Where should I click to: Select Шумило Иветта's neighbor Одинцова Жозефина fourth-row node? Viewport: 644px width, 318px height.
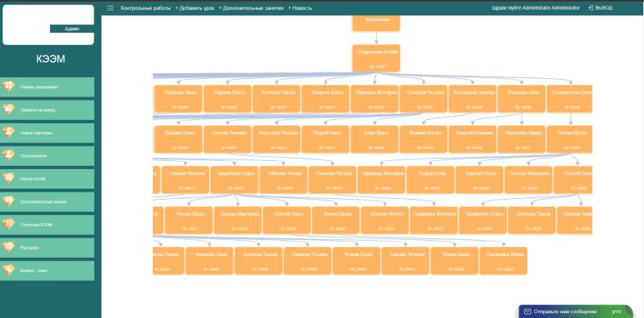[x=434, y=221]
